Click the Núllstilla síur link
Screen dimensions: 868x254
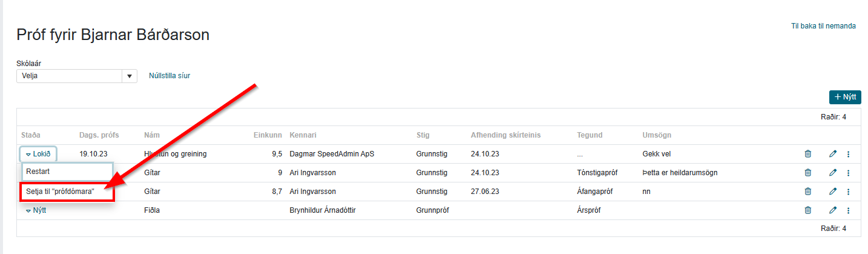coord(169,76)
